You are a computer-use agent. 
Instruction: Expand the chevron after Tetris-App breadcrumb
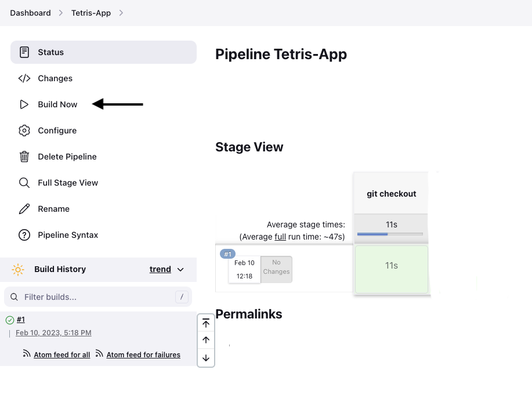pos(121,13)
